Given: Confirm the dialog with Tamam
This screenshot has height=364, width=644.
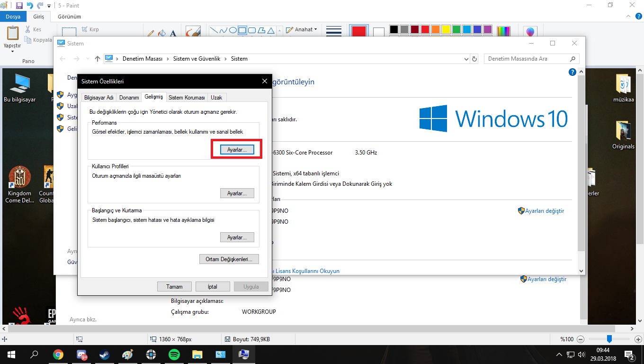Looking at the screenshot, I should click(x=174, y=287).
